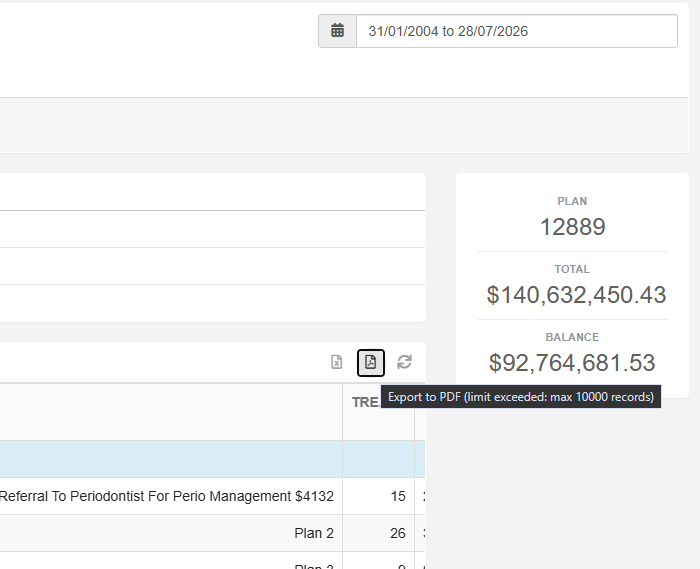The height and width of the screenshot is (569, 700).
Task: Select the Plan 2 row
Action: click(x=212, y=533)
